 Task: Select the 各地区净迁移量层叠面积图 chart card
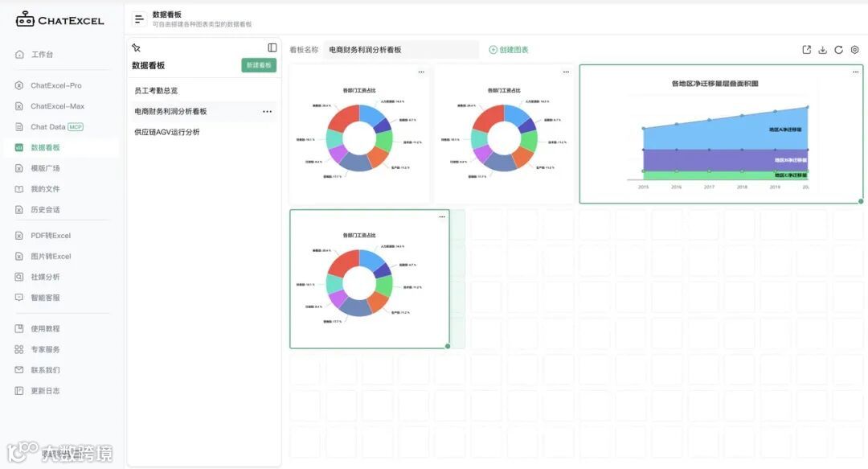tap(721, 134)
